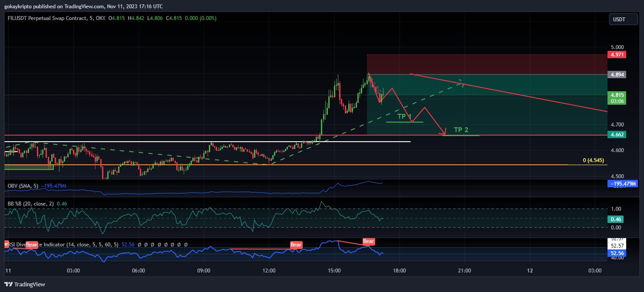Click the 1.00 tick in BB %B pane

[x=616, y=209]
